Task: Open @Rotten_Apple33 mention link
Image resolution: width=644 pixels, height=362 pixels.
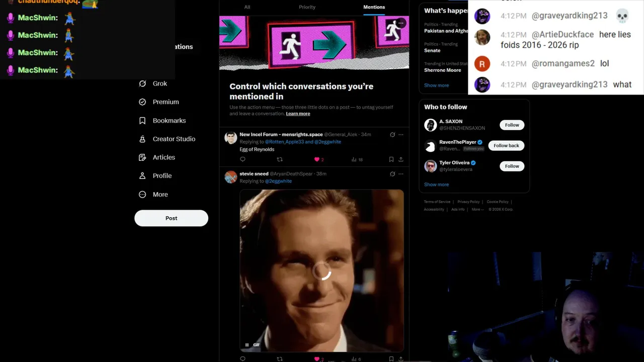Action: (x=284, y=142)
